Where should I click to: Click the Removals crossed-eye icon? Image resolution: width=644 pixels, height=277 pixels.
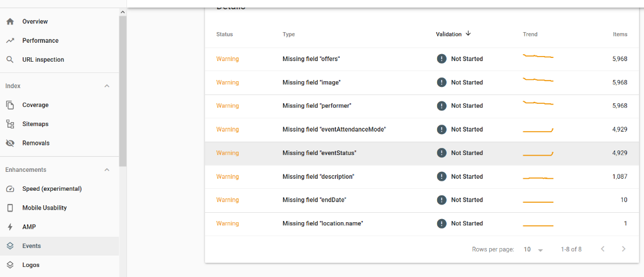10,143
